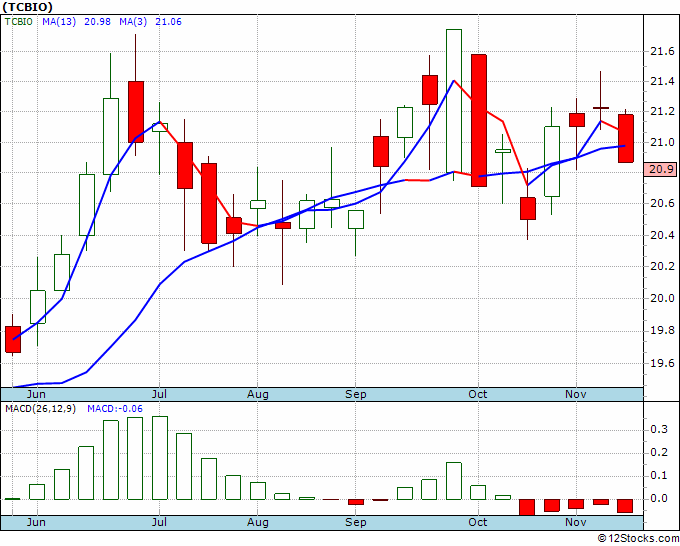Select Nov on the price chart time axis
This screenshot has height=546, width=680.
576,394
